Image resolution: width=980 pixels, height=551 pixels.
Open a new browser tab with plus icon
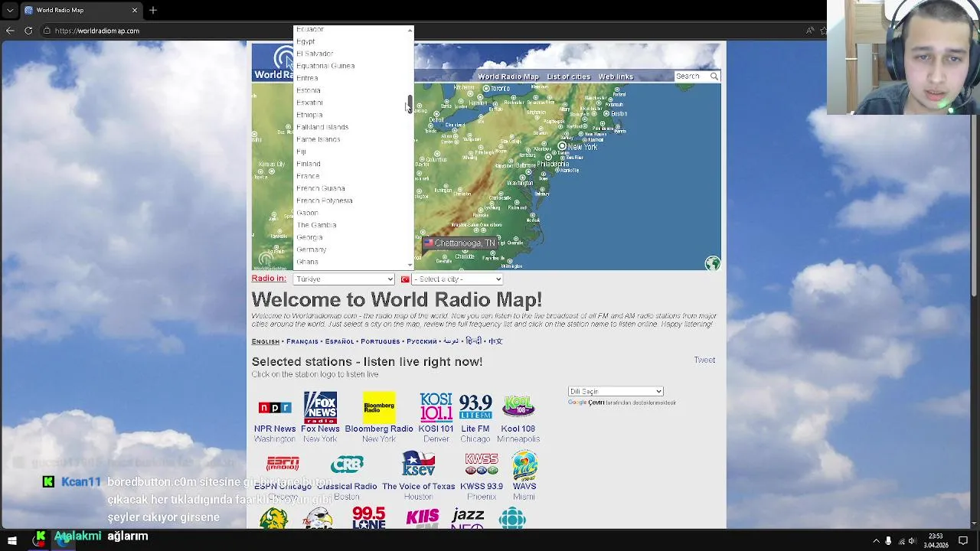[153, 10]
